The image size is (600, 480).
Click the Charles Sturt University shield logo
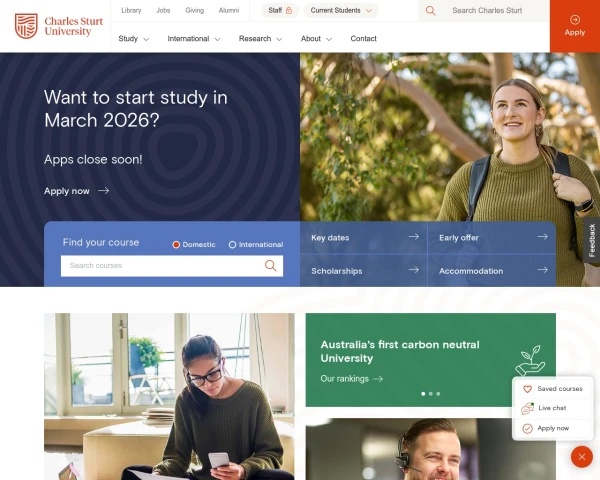26,26
